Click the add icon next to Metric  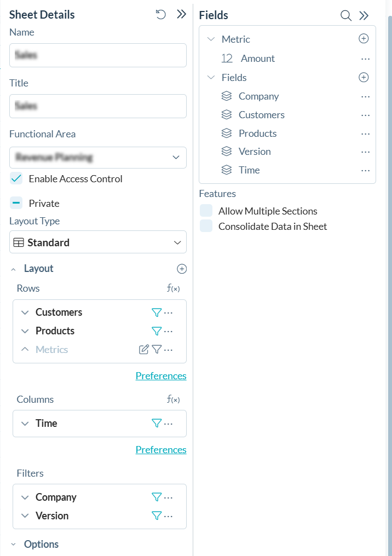[x=364, y=39]
